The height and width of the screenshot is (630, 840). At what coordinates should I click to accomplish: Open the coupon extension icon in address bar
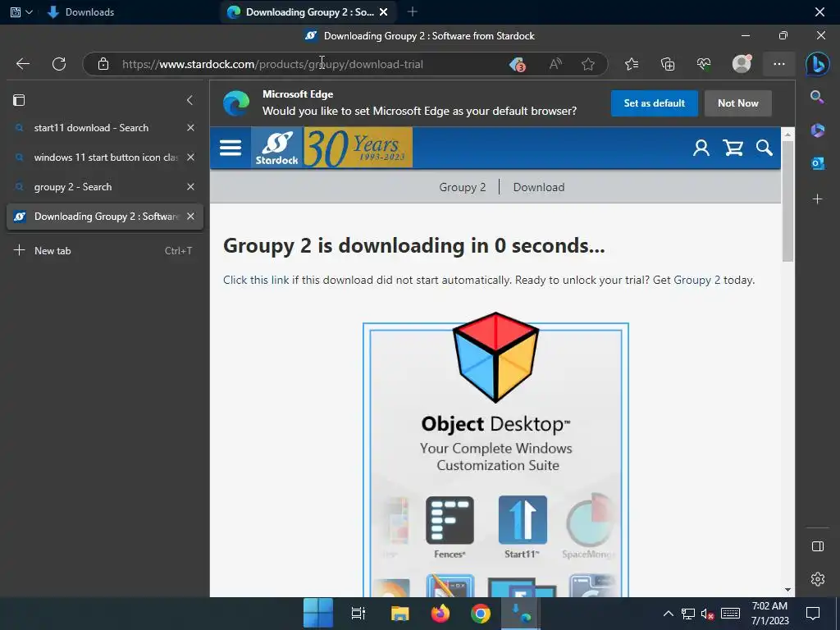pyautogui.click(x=518, y=64)
